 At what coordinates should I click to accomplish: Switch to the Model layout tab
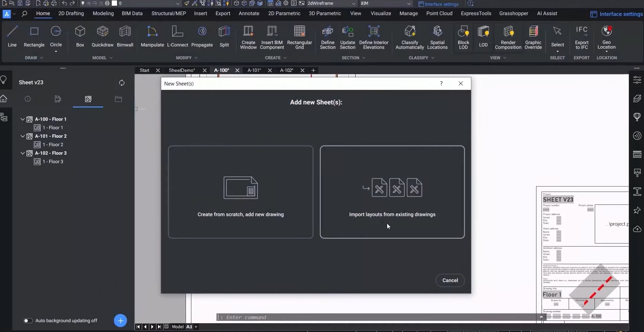[x=178, y=327]
